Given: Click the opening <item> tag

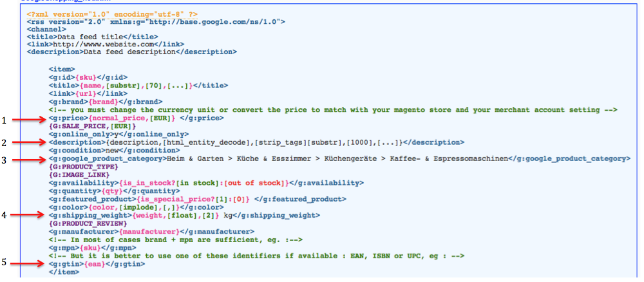Looking at the screenshot, I should 62,70.
